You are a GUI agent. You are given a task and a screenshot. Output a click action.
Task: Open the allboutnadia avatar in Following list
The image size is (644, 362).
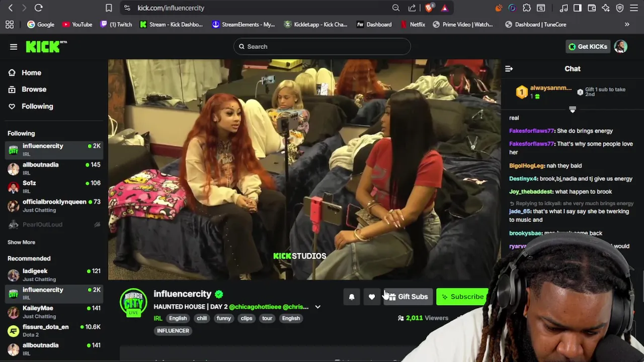pyautogui.click(x=14, y=169)
